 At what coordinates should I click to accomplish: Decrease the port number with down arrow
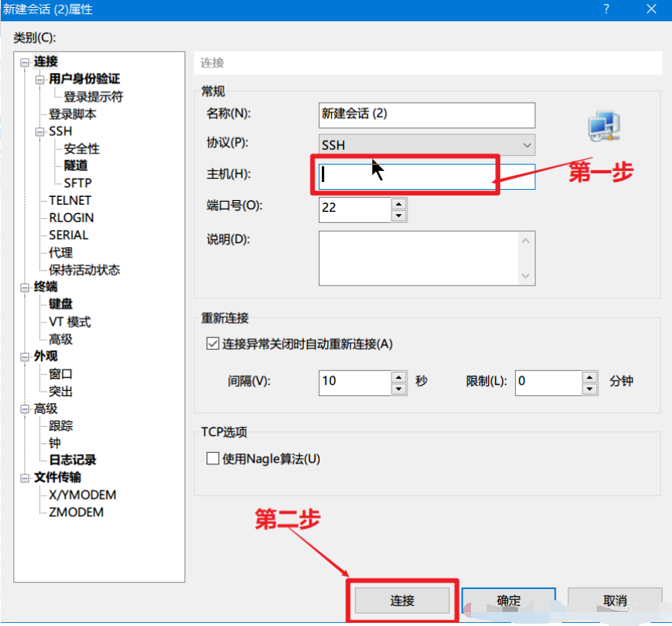(399, 216)
